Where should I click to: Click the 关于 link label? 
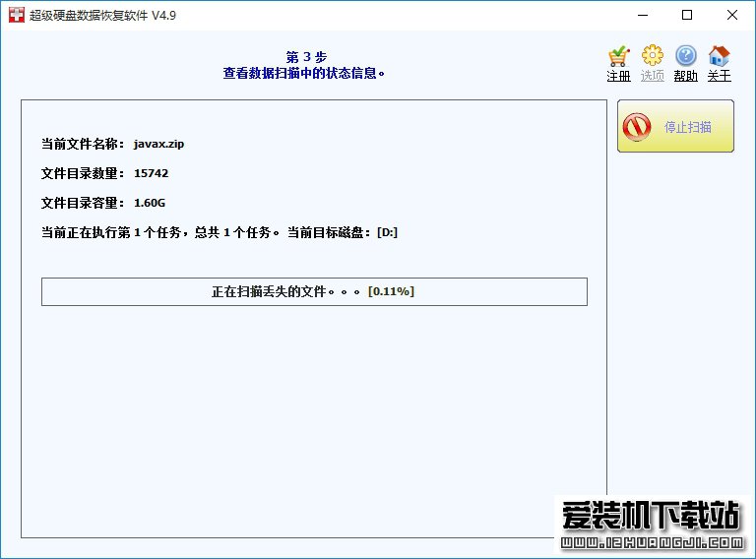[x=719, y=76]
